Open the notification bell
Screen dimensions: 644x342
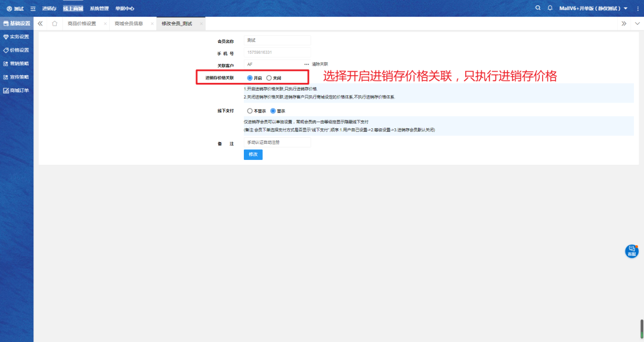pyautogui.click(x=550, y=8)
